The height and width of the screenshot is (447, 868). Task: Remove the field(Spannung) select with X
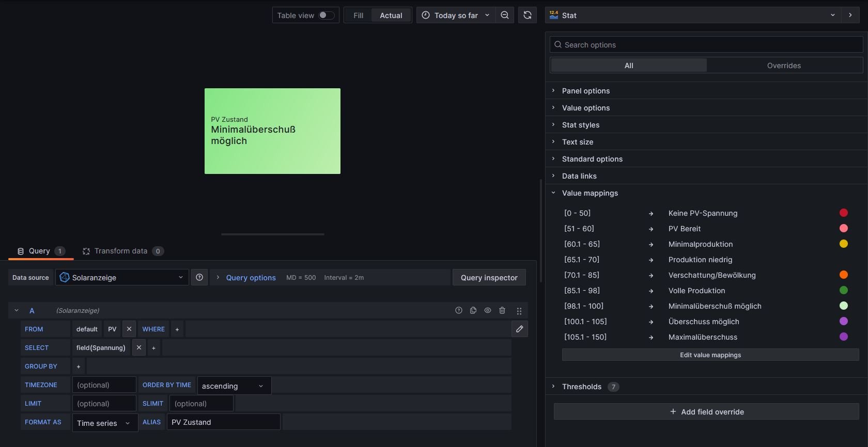[139, 347]
